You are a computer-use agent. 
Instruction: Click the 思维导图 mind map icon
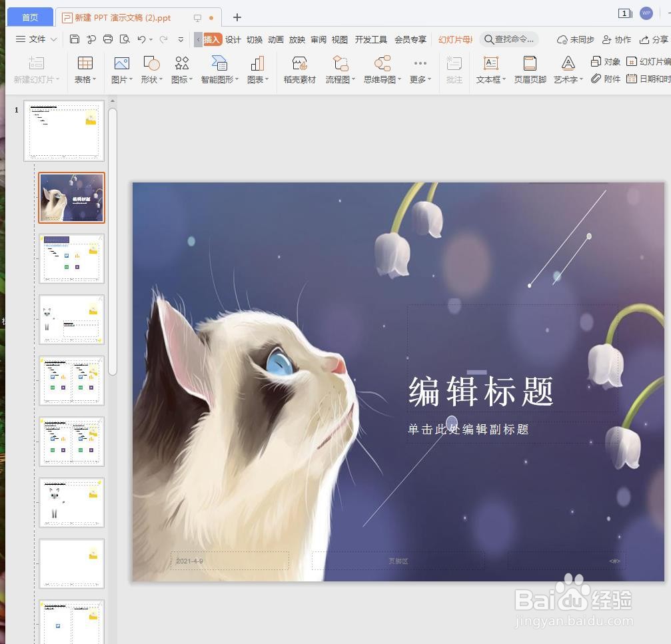point(382,63)
